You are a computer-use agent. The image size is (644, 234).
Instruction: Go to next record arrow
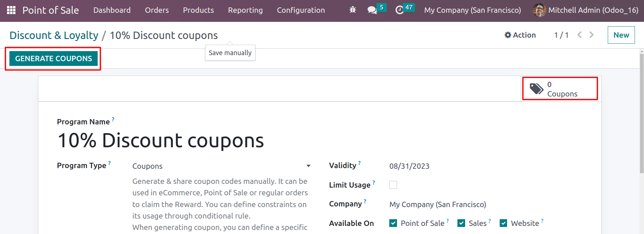(591, 35)
